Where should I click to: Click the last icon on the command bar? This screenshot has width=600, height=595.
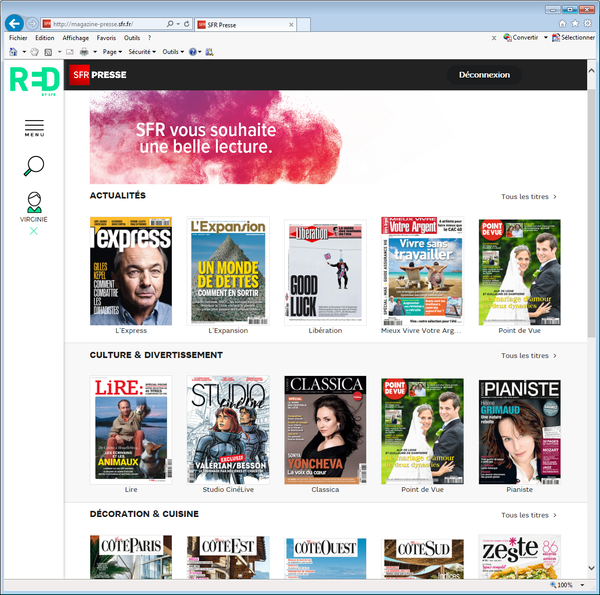(209, 52)
